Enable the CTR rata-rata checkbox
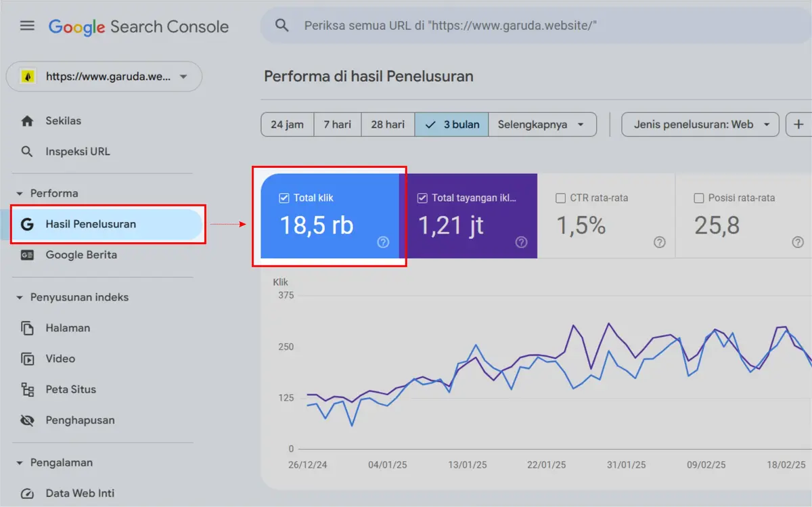Viewport: 812px width, 507px height. (560, 198)
